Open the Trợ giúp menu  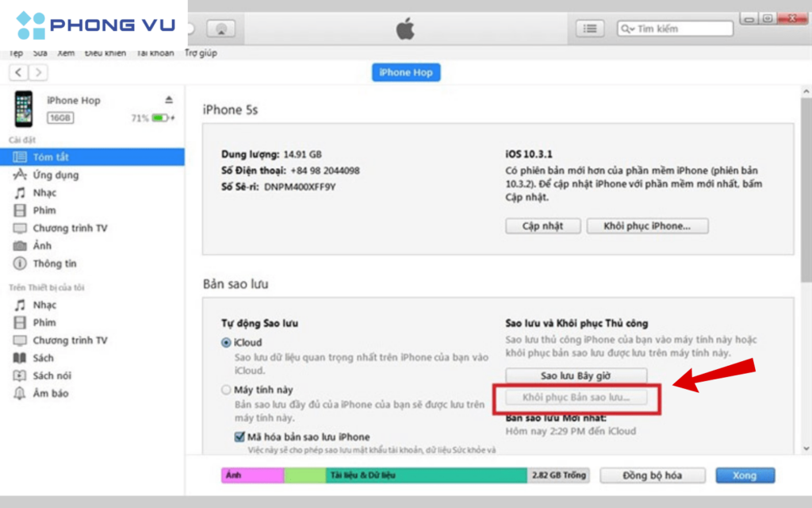tap(201, 53)
